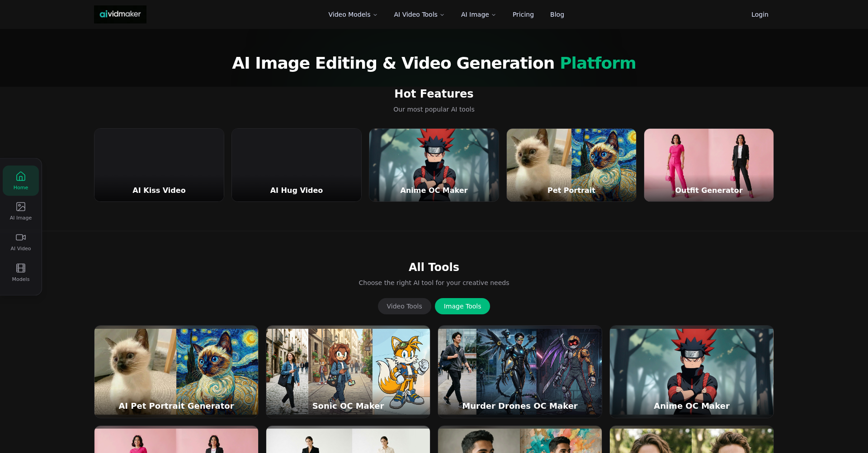Expand the AI Video Tools dropdown
Screen dimensions: 868x453
coord(419,14)
